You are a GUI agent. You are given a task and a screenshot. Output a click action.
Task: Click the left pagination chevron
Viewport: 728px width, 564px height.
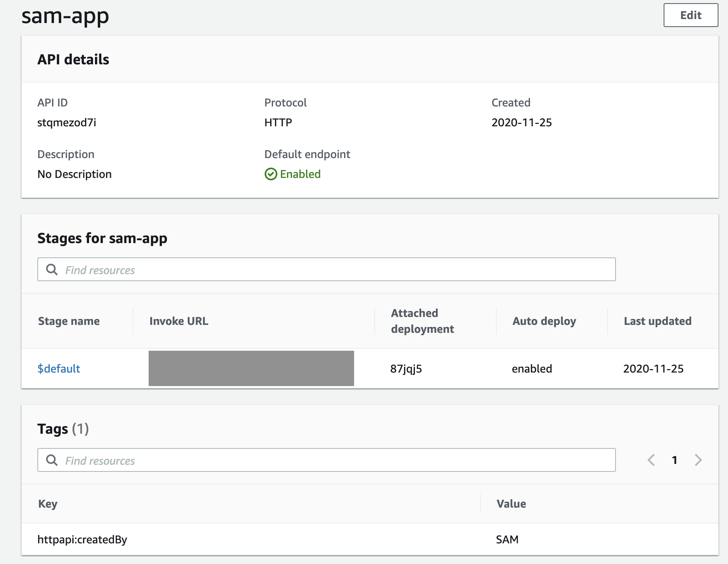[651, 460]
